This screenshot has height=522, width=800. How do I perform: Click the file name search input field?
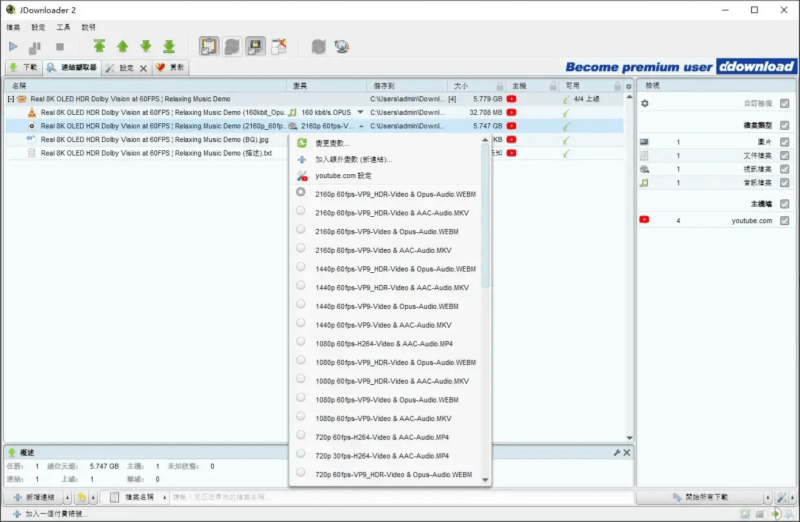pos(402,497)
